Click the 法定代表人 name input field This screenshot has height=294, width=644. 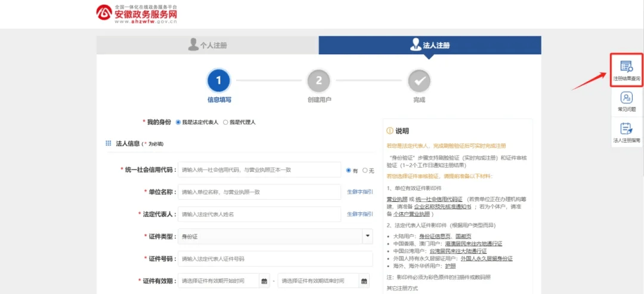coord(259,214)
